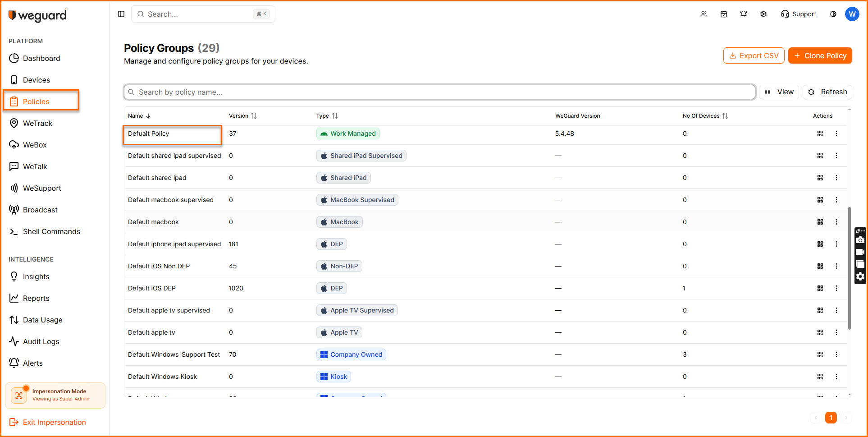
Task: Click the settings gear in header
Action: (x=763, y=14)
